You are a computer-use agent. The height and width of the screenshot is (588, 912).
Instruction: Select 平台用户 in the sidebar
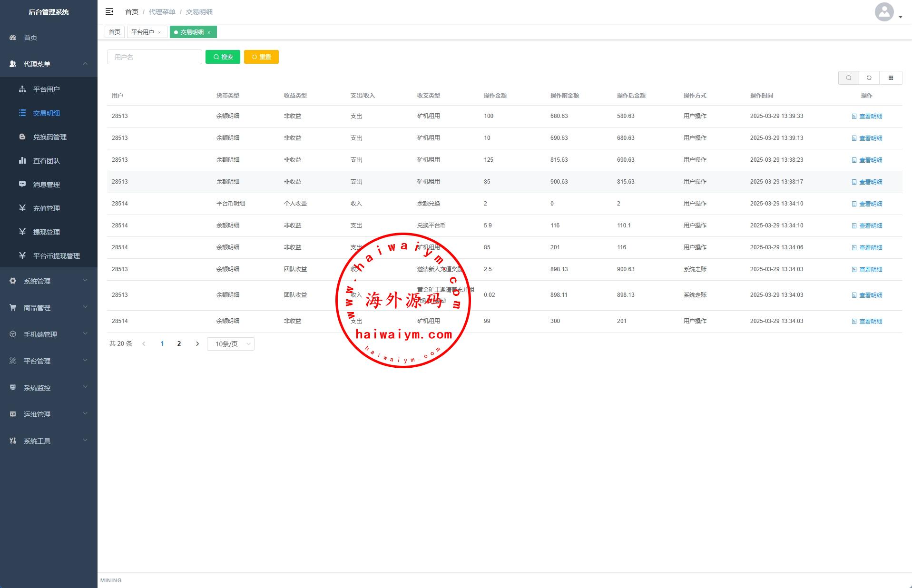click(46, 89)
